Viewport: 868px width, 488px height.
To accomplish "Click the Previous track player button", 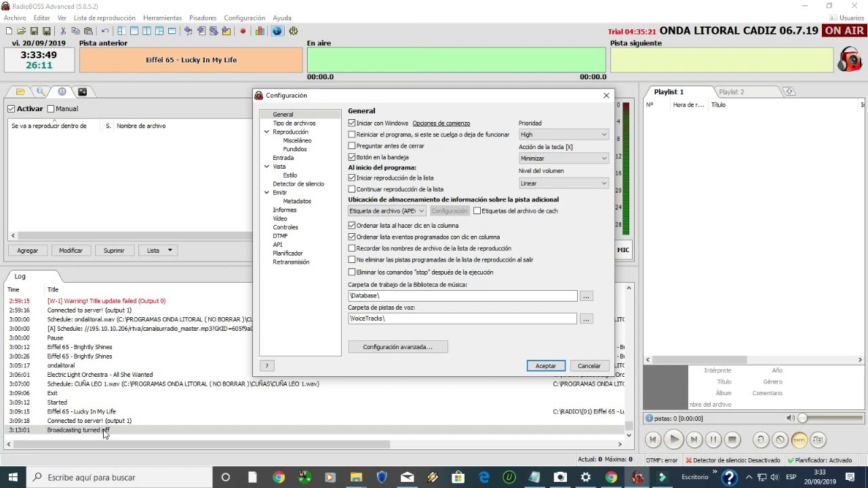I will (x=653, y=440).
